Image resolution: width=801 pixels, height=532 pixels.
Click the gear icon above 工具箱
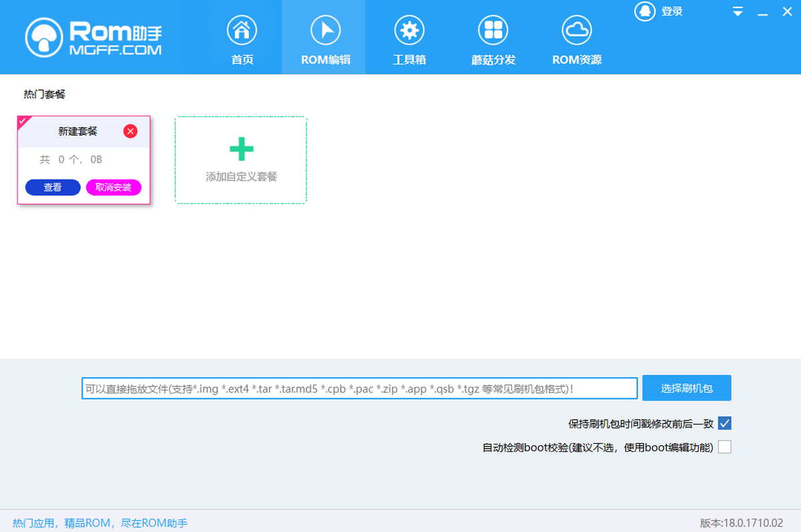pyautogui.click(x=409, y=29)
